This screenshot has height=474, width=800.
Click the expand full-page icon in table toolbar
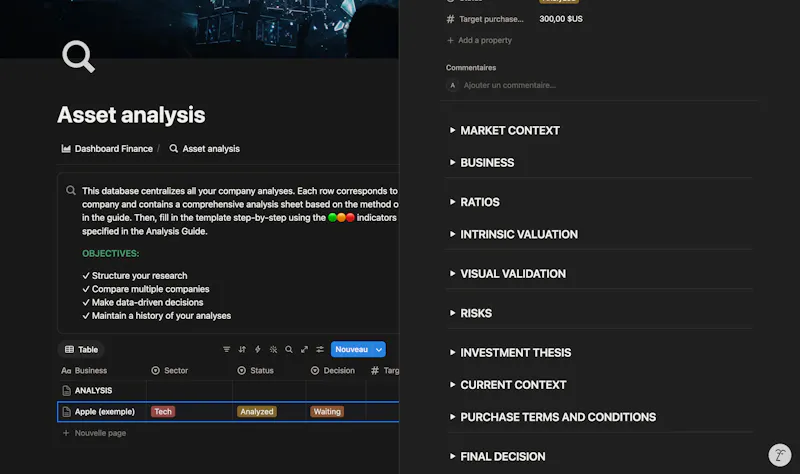click(x=305, y=350)
